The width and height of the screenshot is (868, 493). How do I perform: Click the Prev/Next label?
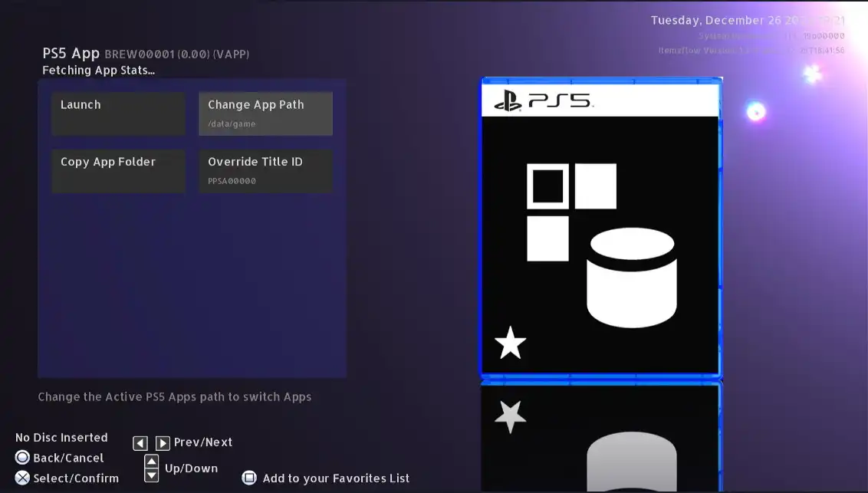[x=203, y=442]
